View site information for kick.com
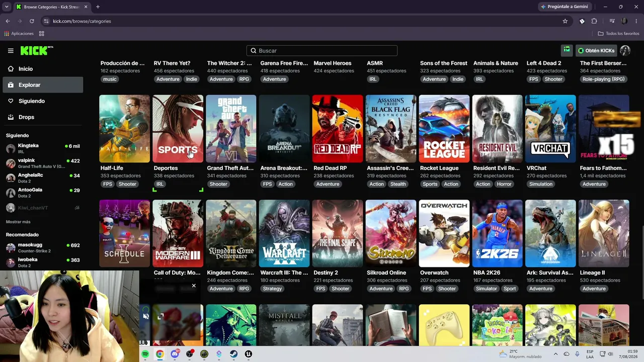Viewport: 644px width, 362px height. point(46,21)
